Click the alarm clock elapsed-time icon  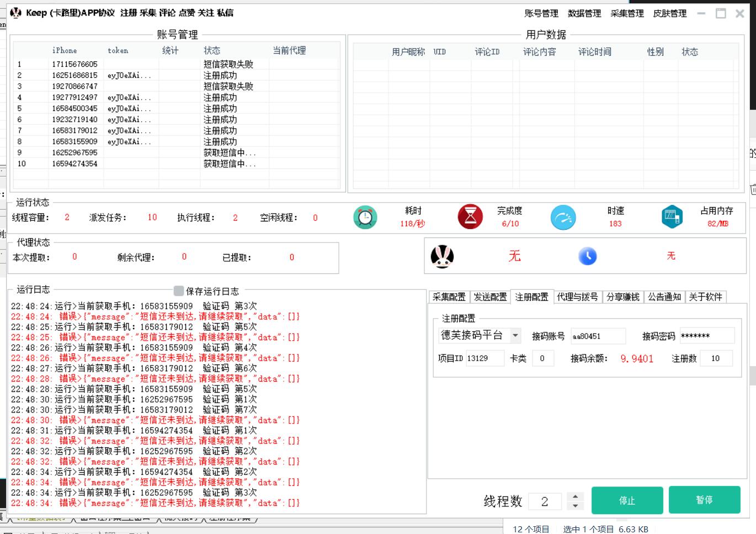pos(365,217)
